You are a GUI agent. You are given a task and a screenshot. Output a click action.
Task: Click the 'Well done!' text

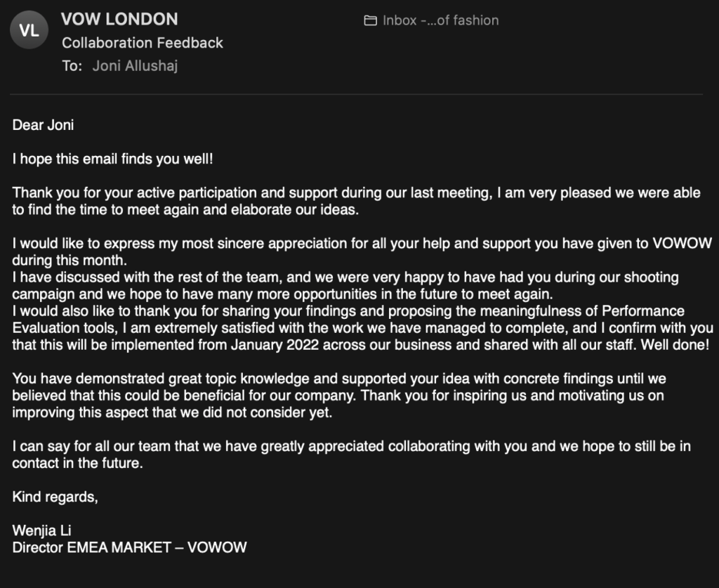click(675, 344)
